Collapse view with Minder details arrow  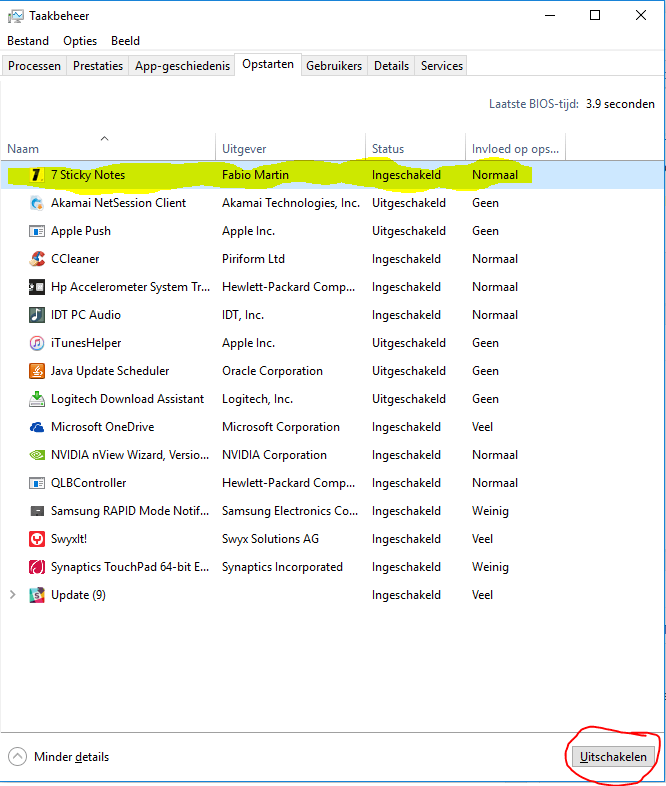[x=17, y=756]
